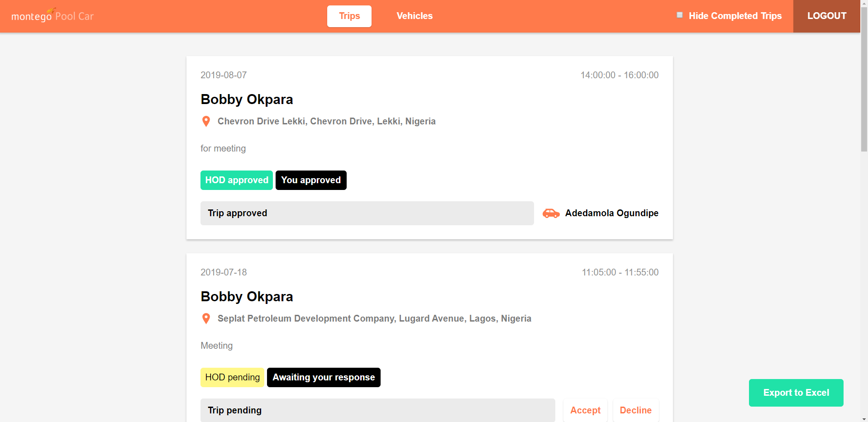Accept the pending Seplat Petroleum trip
868x422 pixels.
tap(585, 410)
